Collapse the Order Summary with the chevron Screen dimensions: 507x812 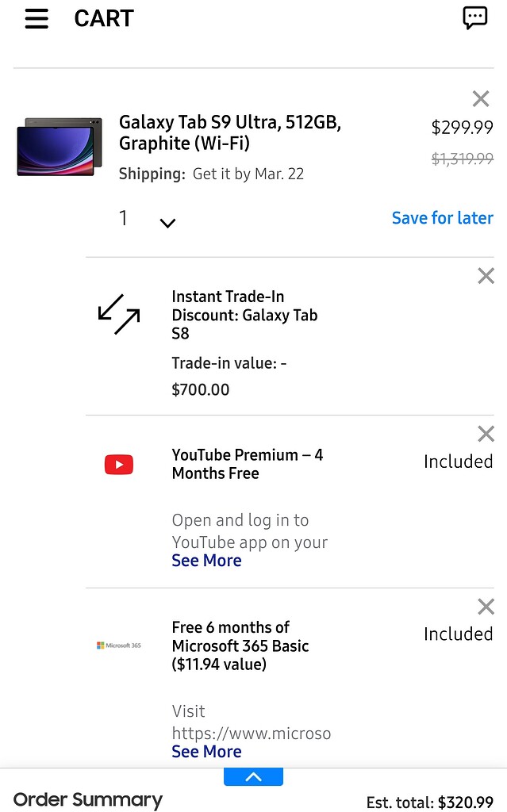click(253, 776)
